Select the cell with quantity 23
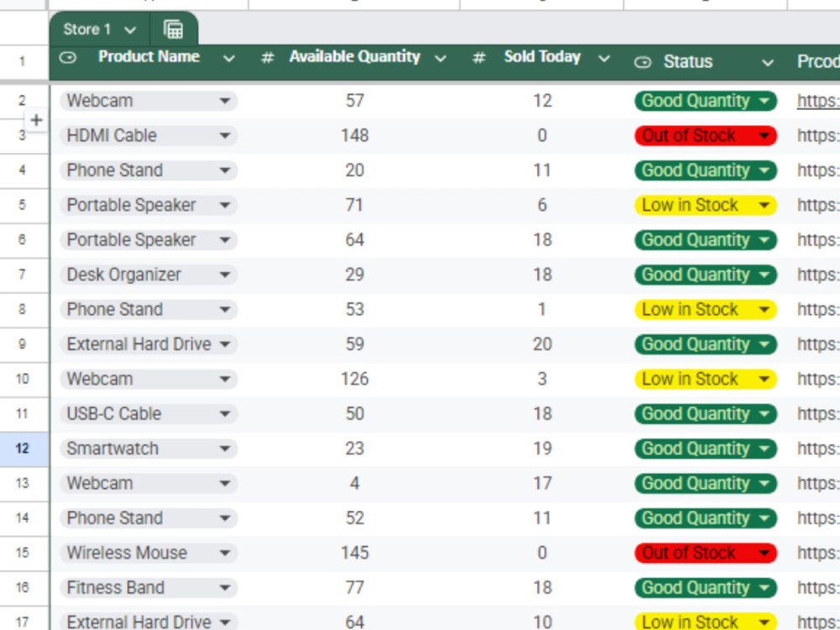 [x=354, y=449]
